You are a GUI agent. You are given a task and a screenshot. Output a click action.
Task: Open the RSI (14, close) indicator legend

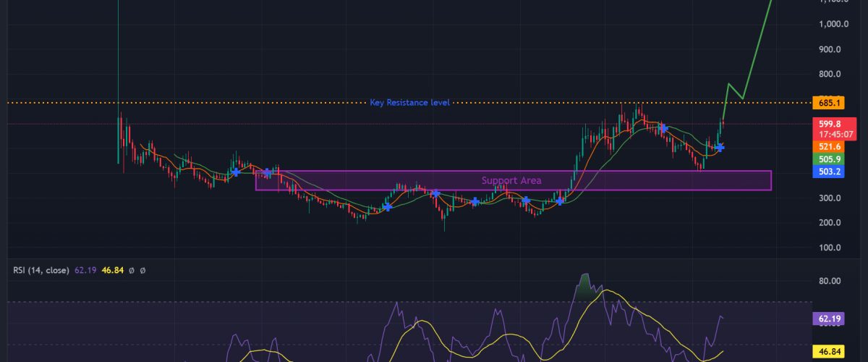pyautogui.click(x=41, y=270)
